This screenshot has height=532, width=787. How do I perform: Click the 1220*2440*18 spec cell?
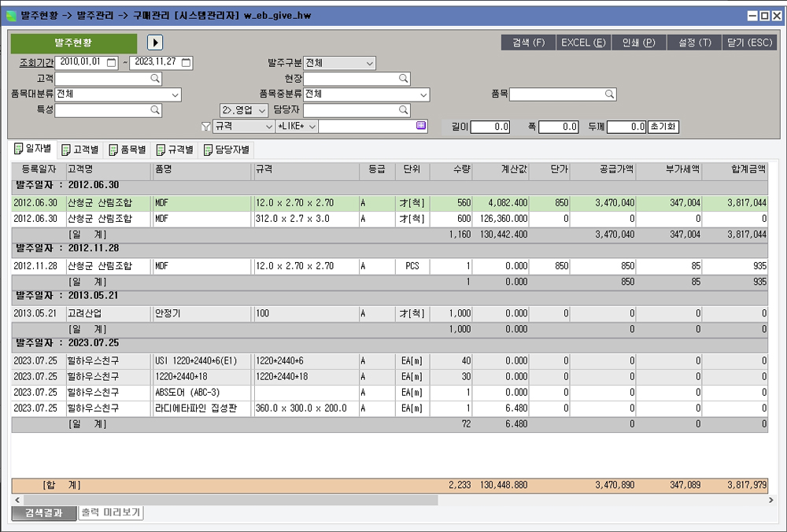click(x=306, y=376)
